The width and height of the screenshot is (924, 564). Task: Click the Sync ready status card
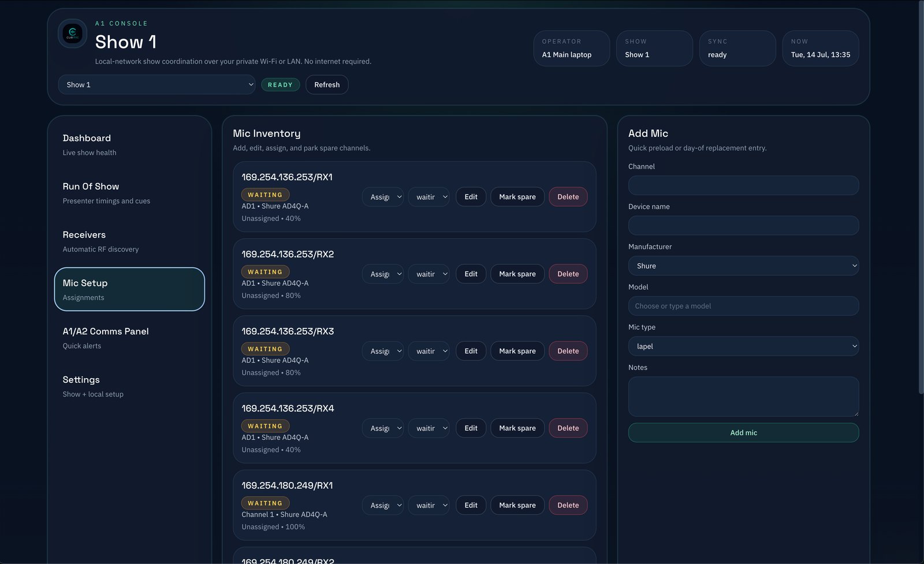pos(737,48)
